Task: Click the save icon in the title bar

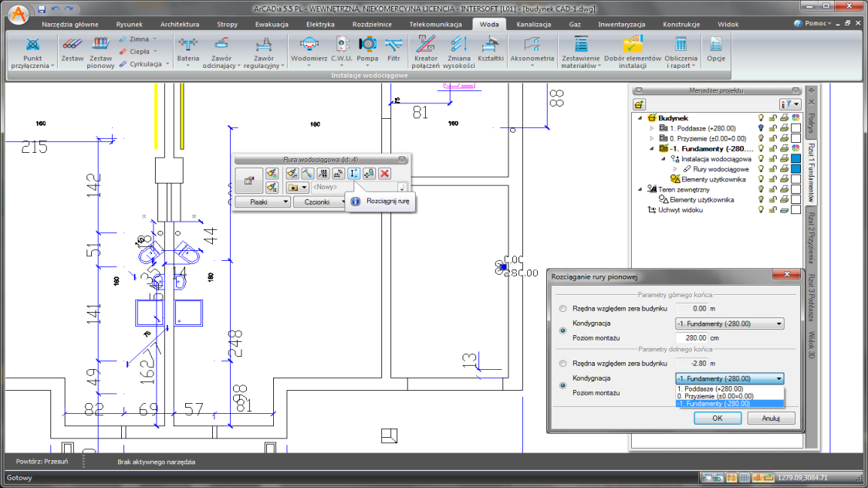Action: coord(42,9)
